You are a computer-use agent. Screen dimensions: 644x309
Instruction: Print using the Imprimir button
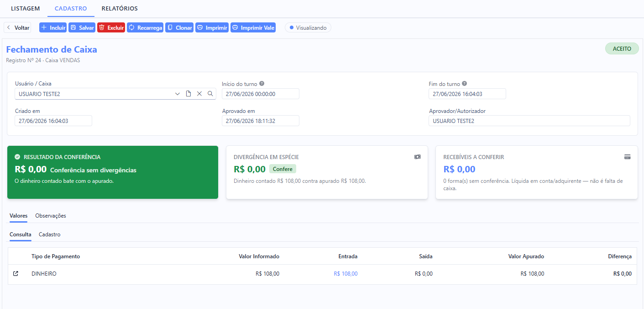point(212,28)
